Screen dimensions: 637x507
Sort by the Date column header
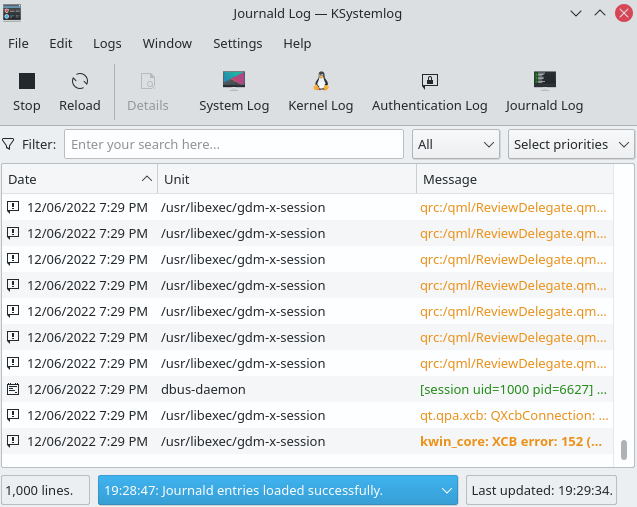(x=80, y=179)
